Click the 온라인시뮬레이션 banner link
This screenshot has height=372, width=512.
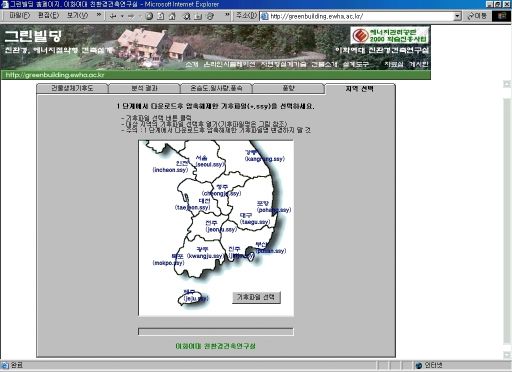[229, 64]
